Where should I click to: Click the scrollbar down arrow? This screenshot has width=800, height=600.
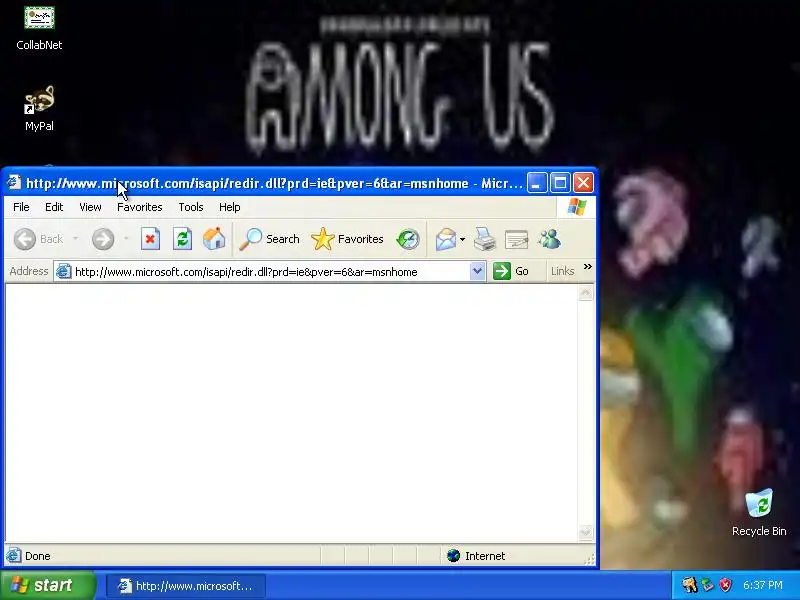pyautogui.click(x=586, y=533)
